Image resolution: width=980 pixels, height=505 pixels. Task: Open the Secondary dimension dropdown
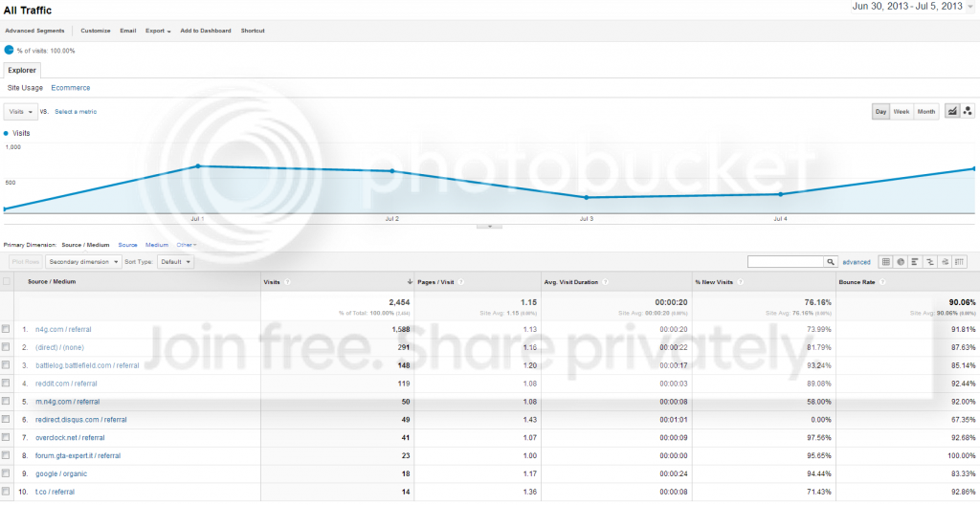pyautogui.click(x=84, y=262)
